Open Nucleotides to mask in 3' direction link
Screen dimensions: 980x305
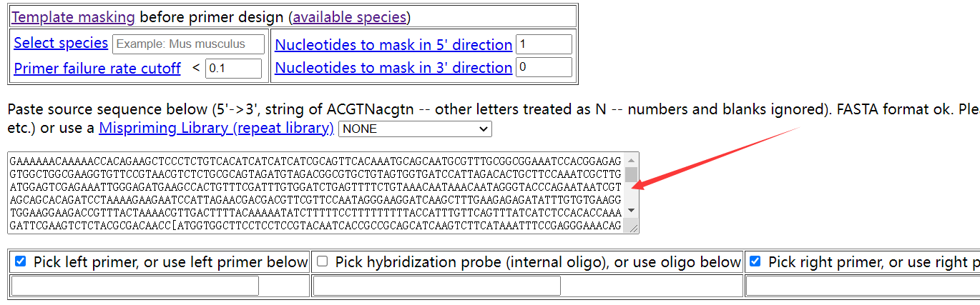[393, 68]
